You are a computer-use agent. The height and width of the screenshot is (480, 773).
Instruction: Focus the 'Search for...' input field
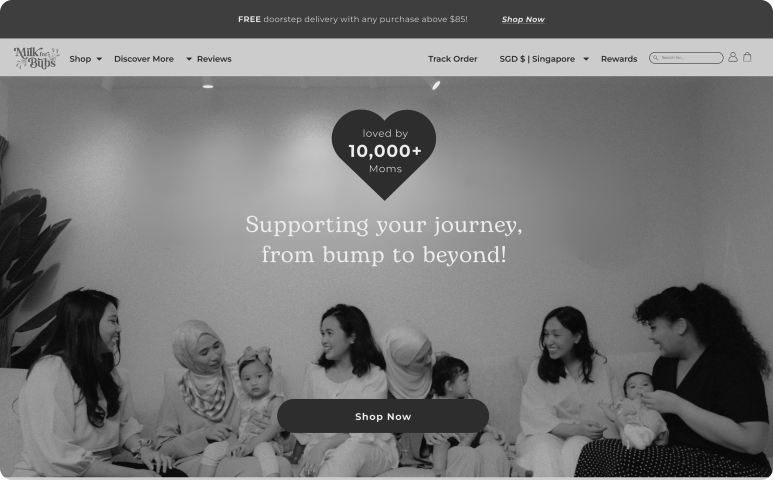click(x=686, y=58)
